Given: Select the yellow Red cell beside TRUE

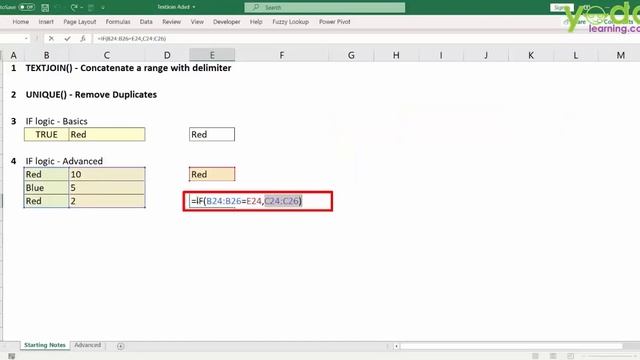Looking at the screenshot, I should click(107, 134).
